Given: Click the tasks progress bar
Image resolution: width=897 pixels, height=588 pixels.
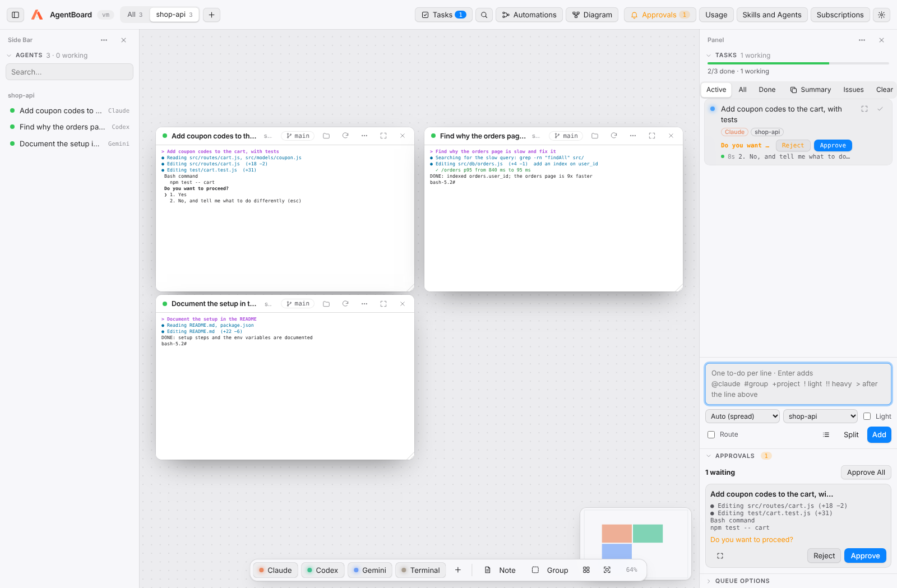Looking at the screenshot, I should (798, 63).
